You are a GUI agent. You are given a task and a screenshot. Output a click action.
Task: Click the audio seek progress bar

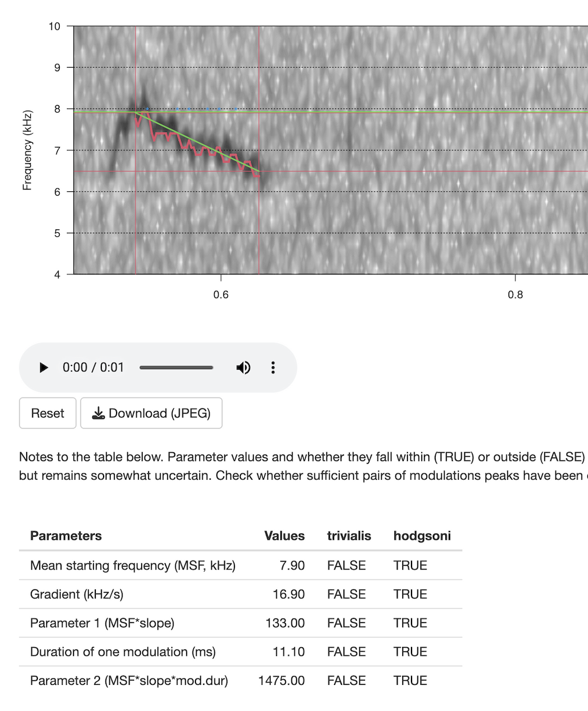pos(176,368)
